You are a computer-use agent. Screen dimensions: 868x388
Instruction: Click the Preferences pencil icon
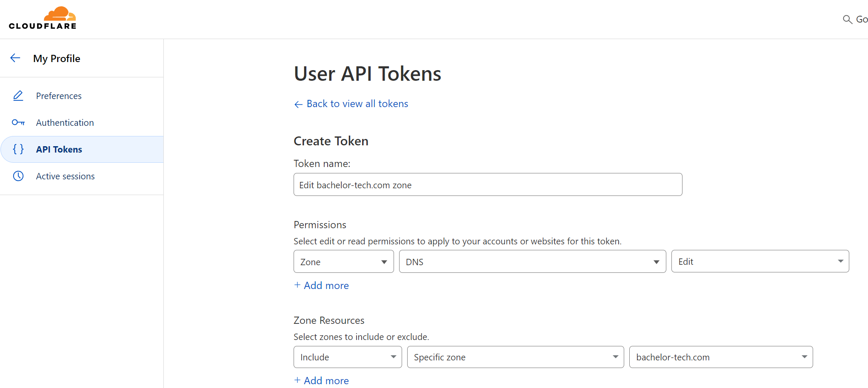click(x=18, y=96)
